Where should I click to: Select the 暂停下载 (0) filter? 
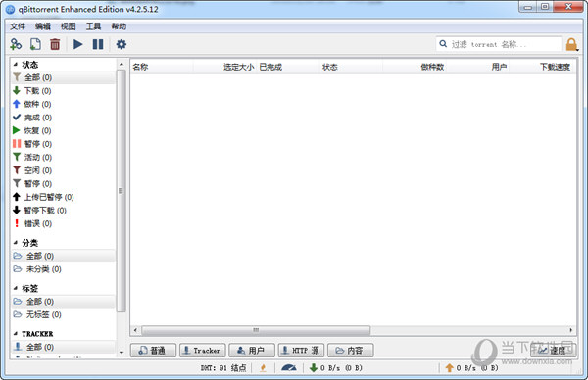(63, 211)
